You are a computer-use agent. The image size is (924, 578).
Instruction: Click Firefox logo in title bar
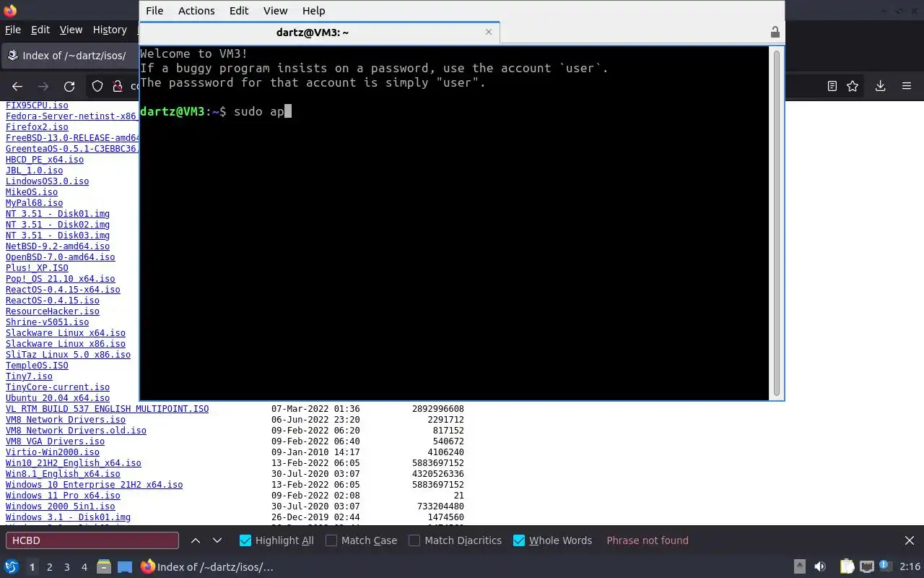(x=10, y=11)
